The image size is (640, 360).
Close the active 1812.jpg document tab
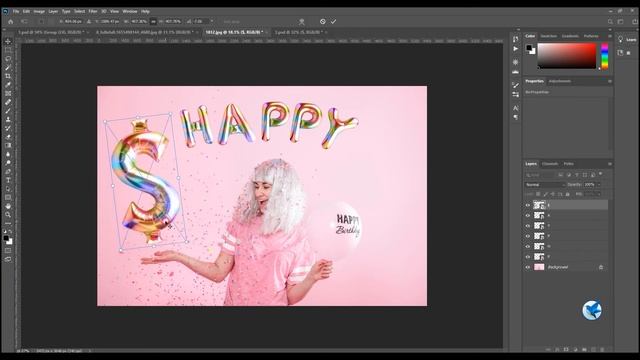267,32
